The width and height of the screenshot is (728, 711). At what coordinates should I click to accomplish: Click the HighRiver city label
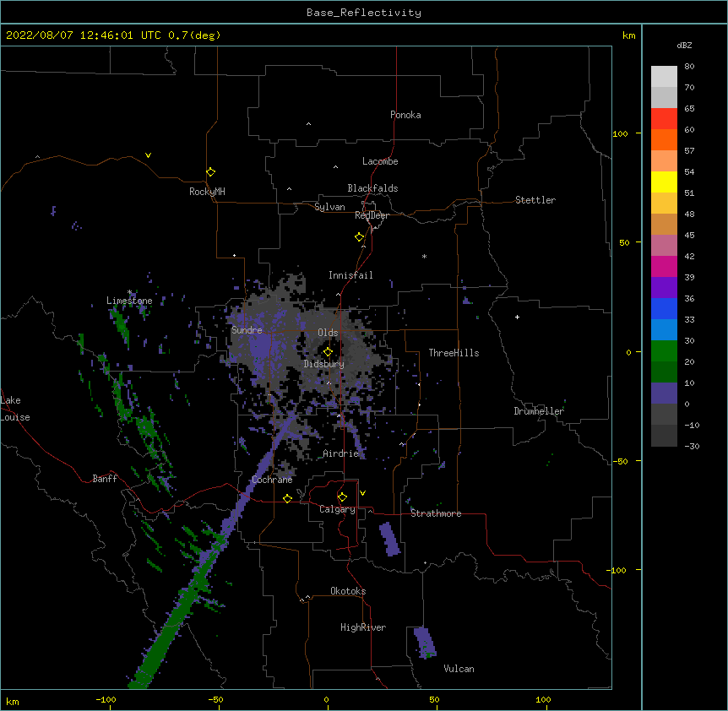point(363,627)
